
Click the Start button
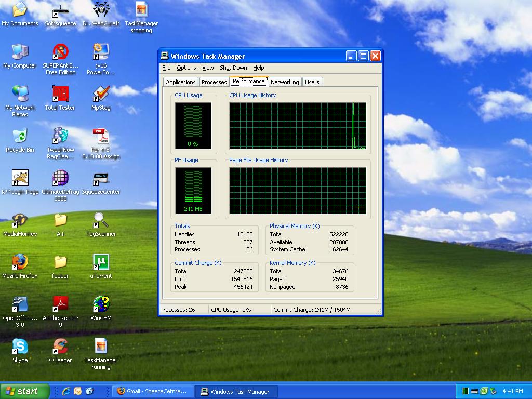coord(24,391)
